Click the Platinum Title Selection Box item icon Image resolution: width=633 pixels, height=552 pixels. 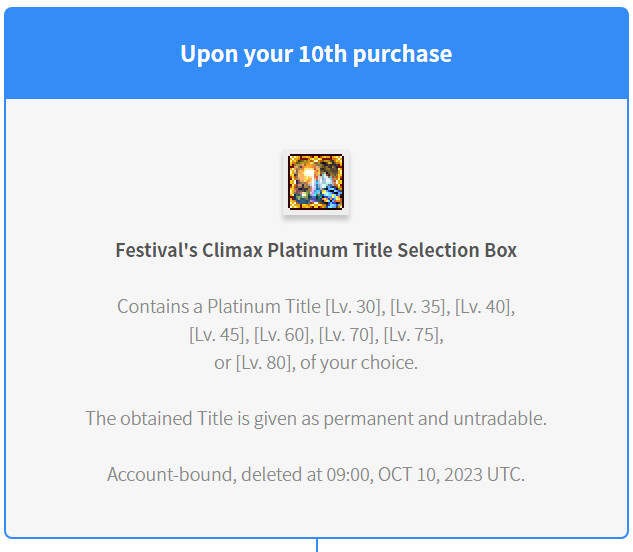316,182
